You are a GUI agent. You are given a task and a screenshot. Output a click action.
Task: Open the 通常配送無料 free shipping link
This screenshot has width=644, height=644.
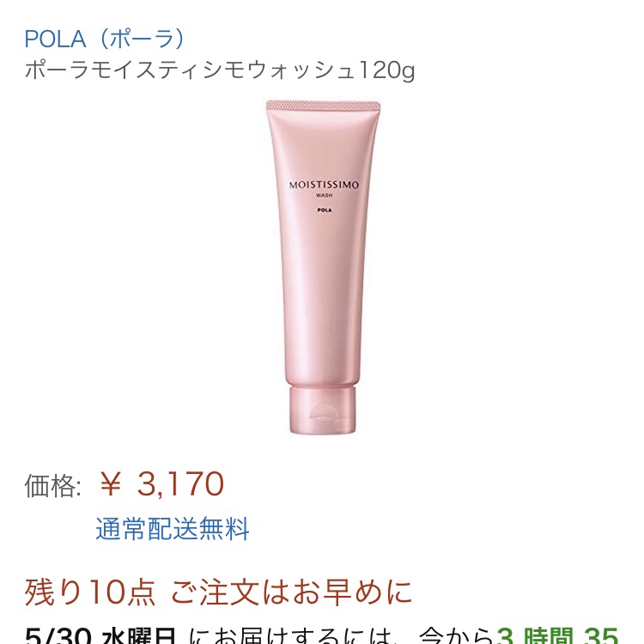(x=173, y=529)
